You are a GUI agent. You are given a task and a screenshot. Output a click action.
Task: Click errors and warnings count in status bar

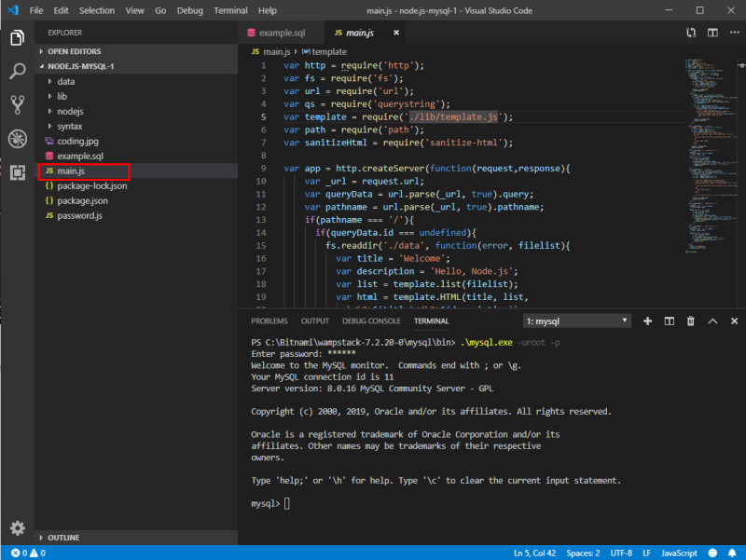coord(28,553)
